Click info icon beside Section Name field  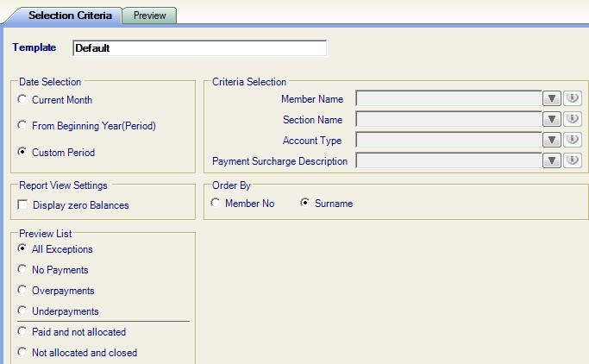point(573,119)
